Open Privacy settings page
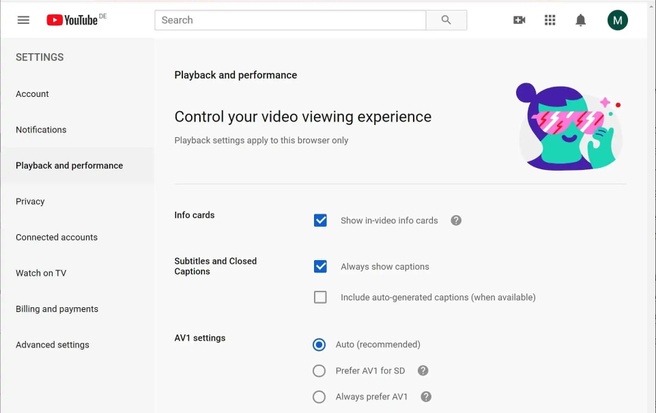 tap(30, 201)
